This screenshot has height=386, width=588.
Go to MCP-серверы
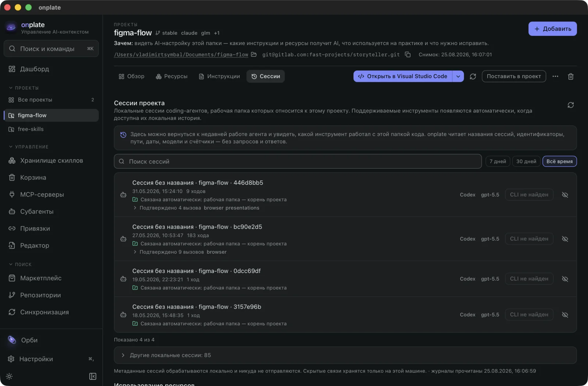pos(51,194)
